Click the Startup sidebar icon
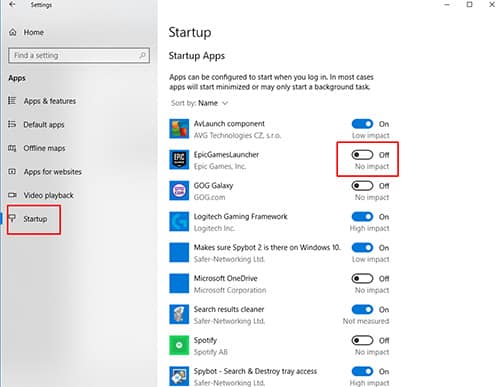 point(12,218)
